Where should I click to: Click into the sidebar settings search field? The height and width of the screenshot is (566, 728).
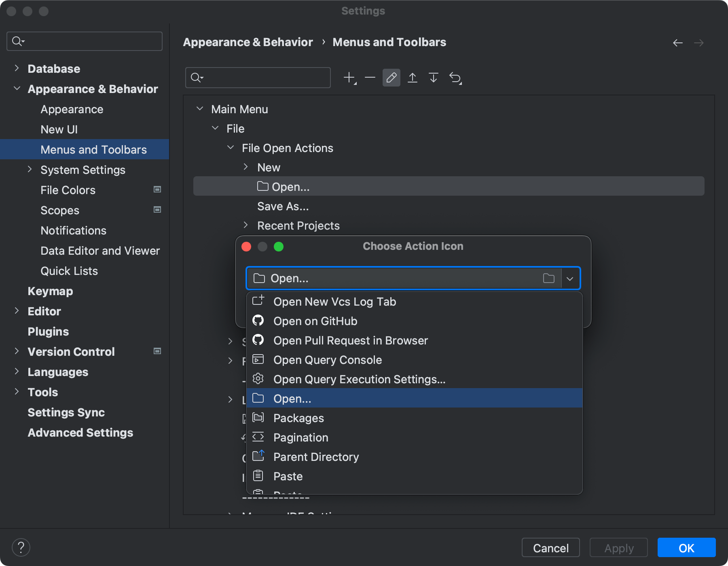pyautogui.click(x=85, y=41)
